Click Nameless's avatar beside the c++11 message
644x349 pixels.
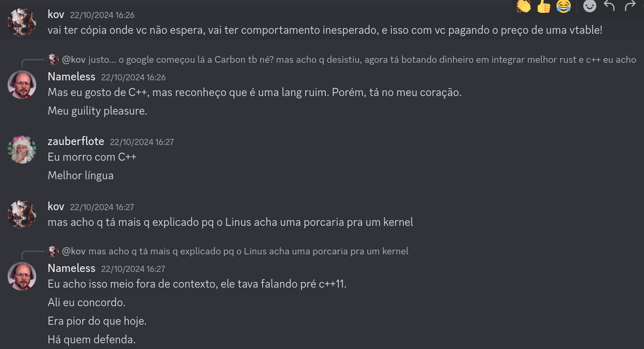pos(22,276)
